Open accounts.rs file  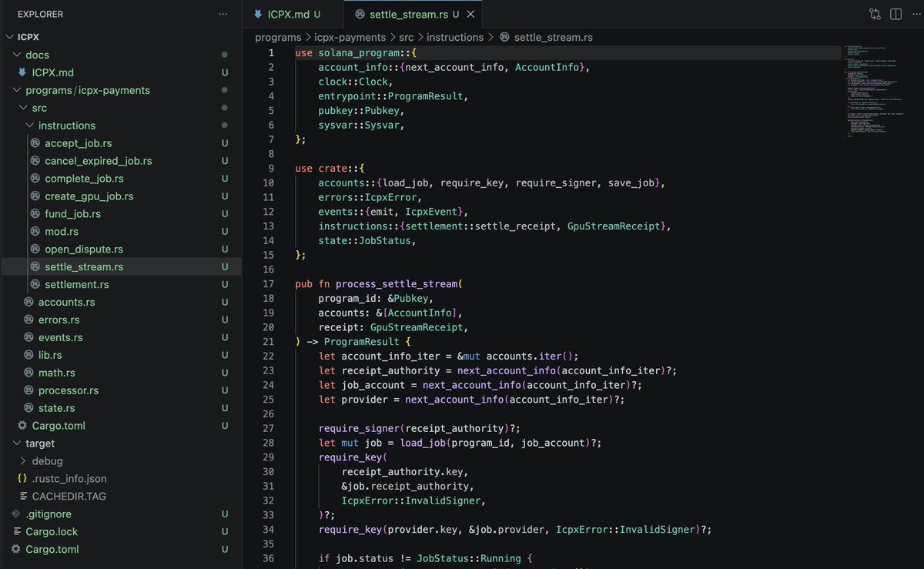click(67, 303)
